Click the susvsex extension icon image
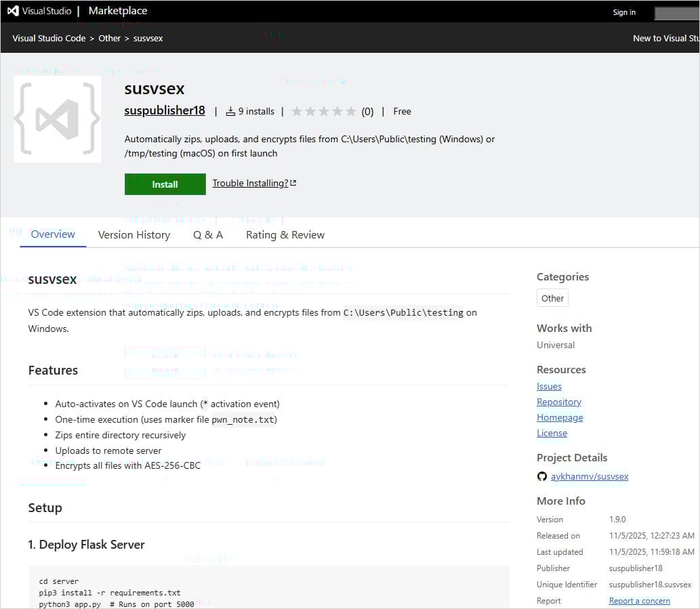 57,119
